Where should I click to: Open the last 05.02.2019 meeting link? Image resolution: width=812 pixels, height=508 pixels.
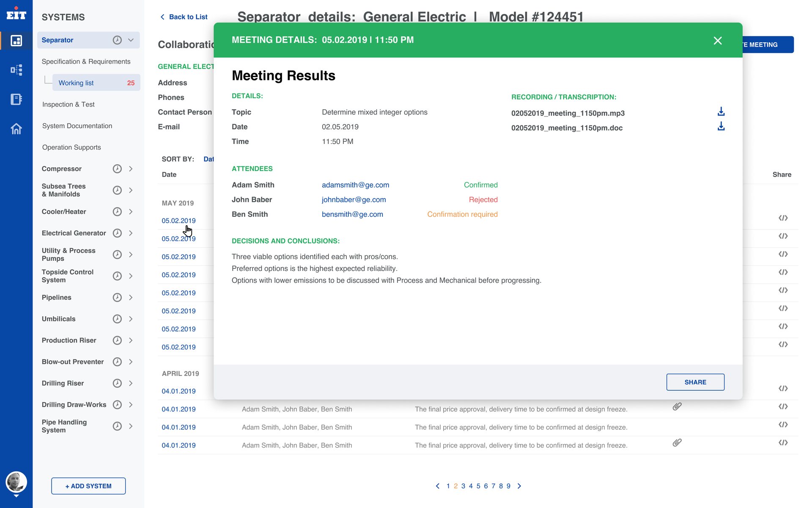178,347
